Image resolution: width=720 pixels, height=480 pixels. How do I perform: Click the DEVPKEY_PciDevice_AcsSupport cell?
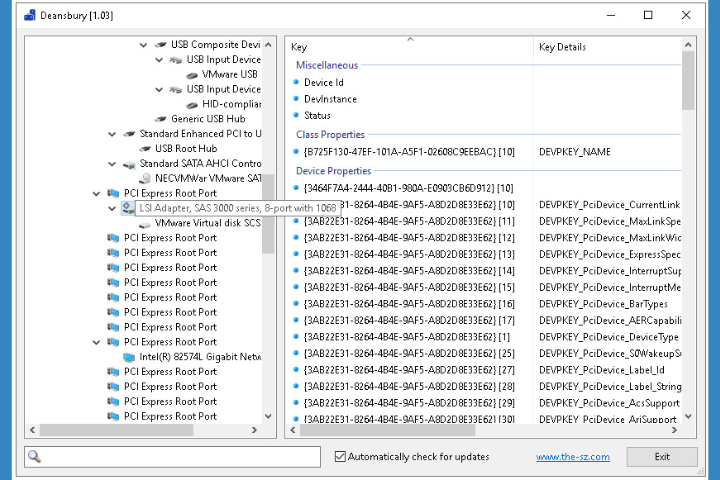[x=609, y=403]
